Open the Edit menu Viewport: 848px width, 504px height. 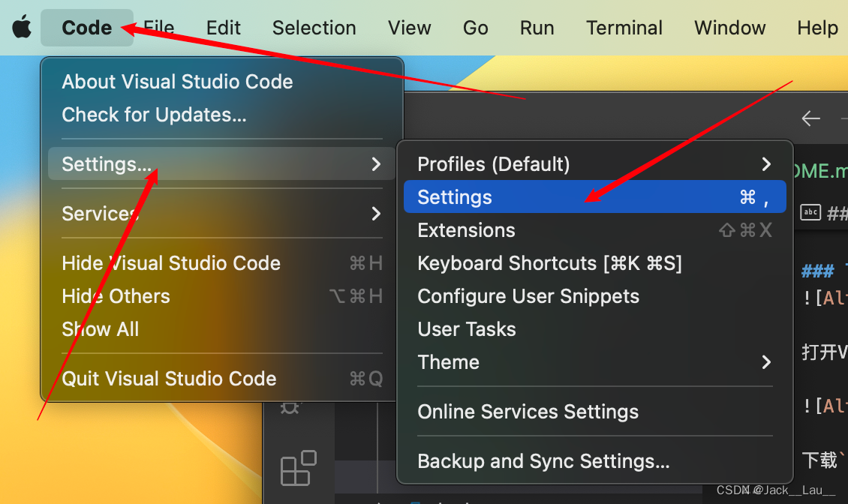click(x=224, y=28)
